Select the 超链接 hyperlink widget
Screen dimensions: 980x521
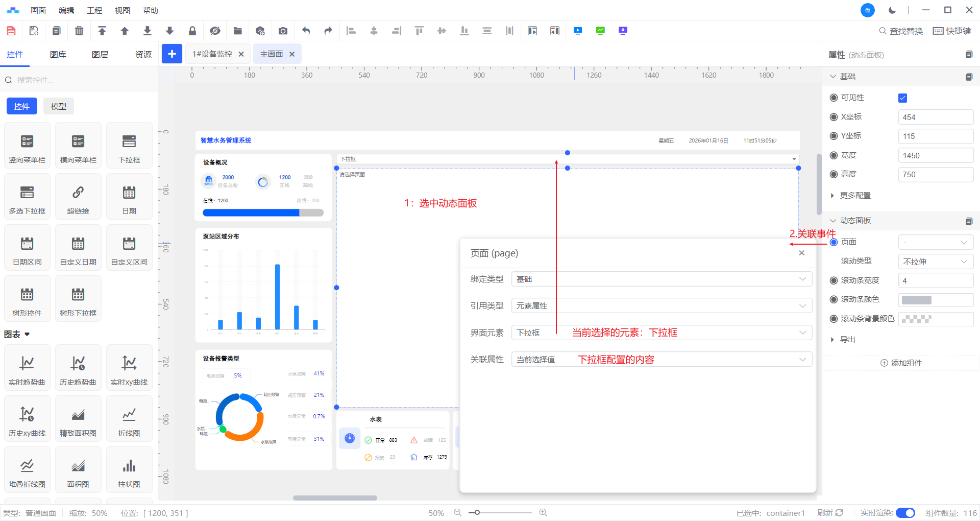pyautogui.click(x=78, y=197)
